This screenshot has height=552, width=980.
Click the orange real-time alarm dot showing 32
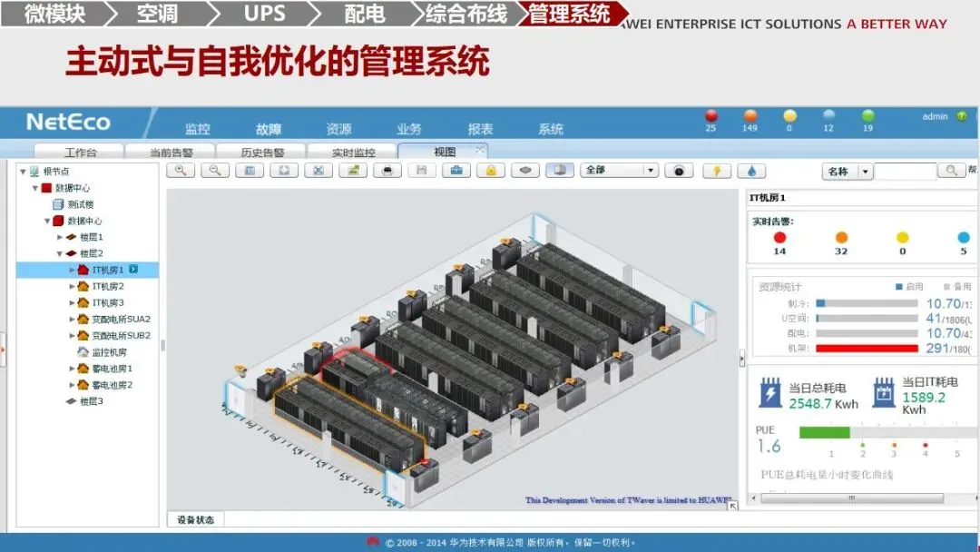point(841,238)
